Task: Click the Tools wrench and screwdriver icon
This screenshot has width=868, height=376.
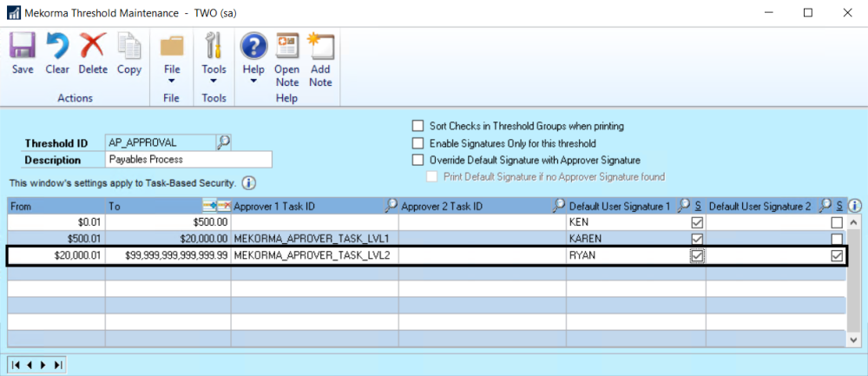Action: (214, 45)
